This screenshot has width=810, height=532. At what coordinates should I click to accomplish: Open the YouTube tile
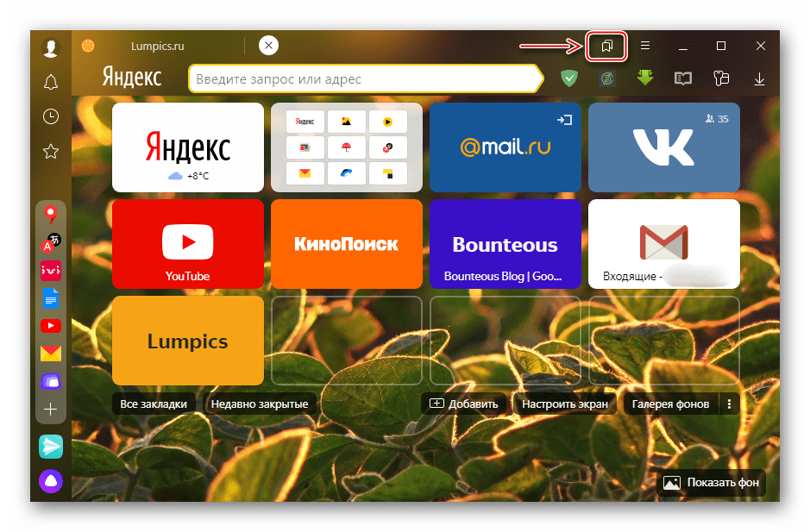click(188, 244)
